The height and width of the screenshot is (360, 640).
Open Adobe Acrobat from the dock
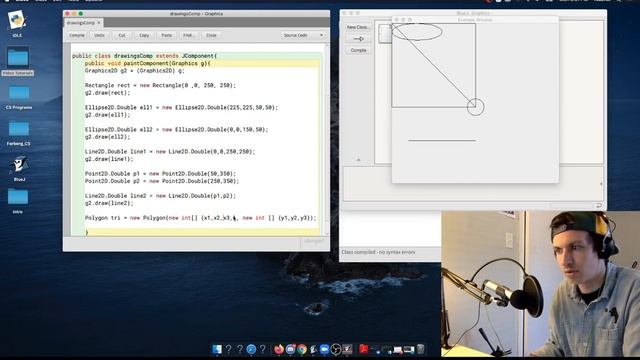click(363, 349)
